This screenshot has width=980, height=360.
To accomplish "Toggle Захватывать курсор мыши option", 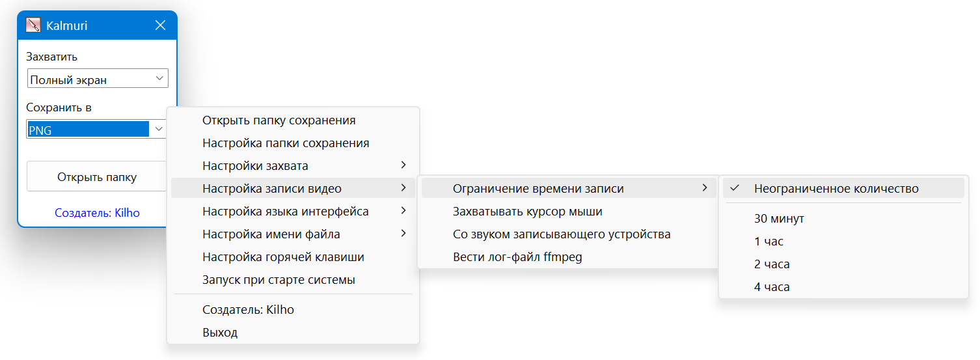I will click(527, 212).
